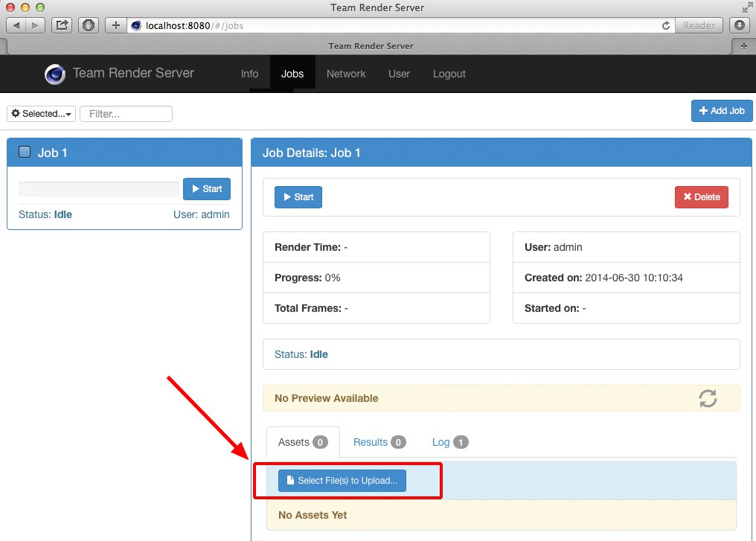756x541 pixels.
Task: Reload the page via address bar icon
Action: tap(666, 25)
